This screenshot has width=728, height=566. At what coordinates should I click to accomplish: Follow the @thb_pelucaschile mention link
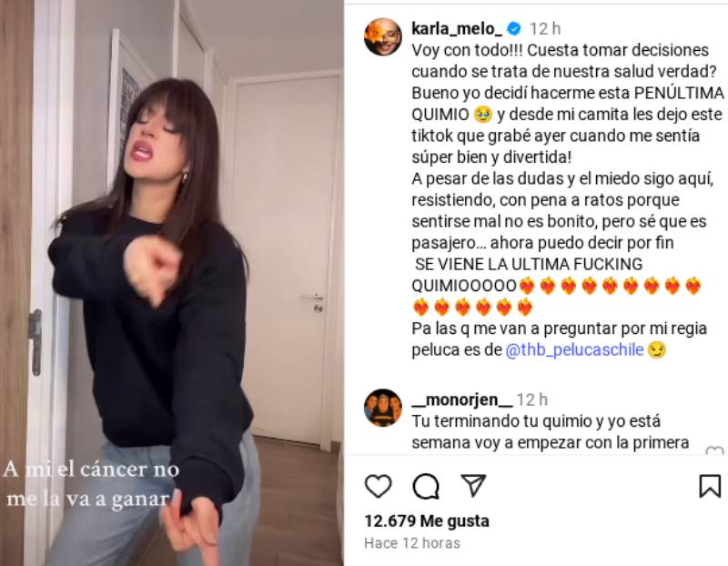(574, 349)
